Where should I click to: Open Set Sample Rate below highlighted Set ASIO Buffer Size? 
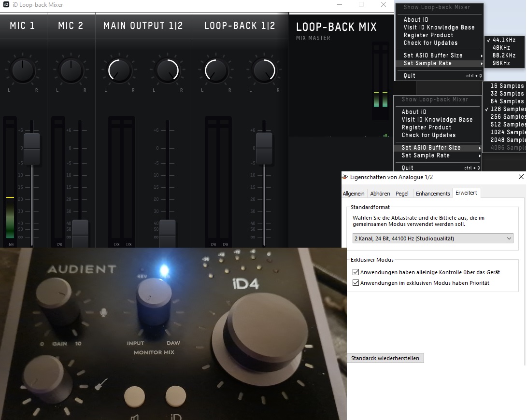(x=438, y=155)
